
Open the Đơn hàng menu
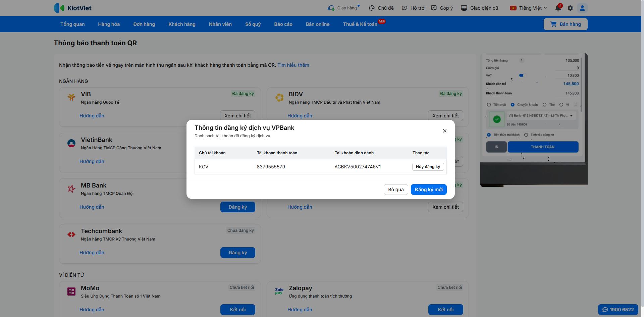144,24
